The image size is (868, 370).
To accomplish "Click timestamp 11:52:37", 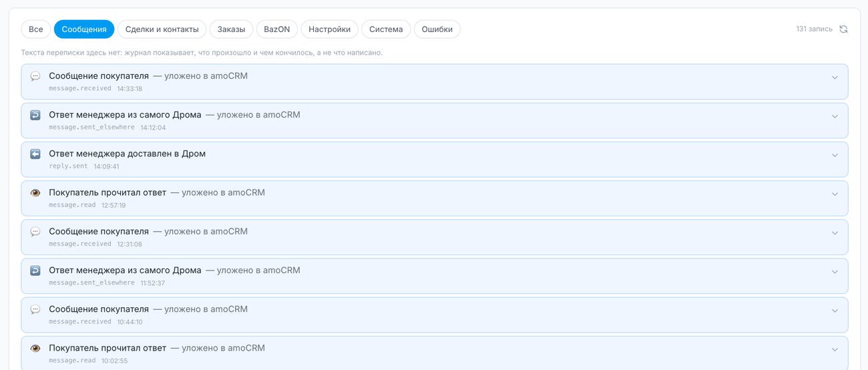I will click(153, 283).
